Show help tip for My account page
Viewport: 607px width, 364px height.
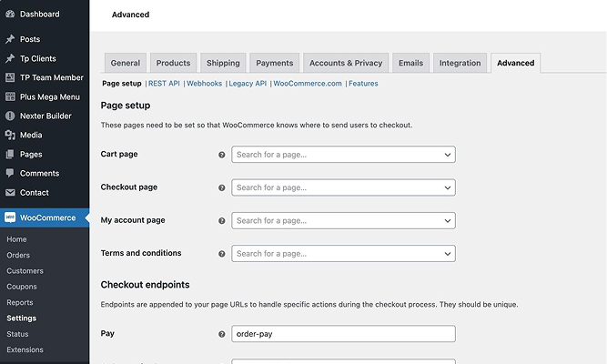(222, 221)
